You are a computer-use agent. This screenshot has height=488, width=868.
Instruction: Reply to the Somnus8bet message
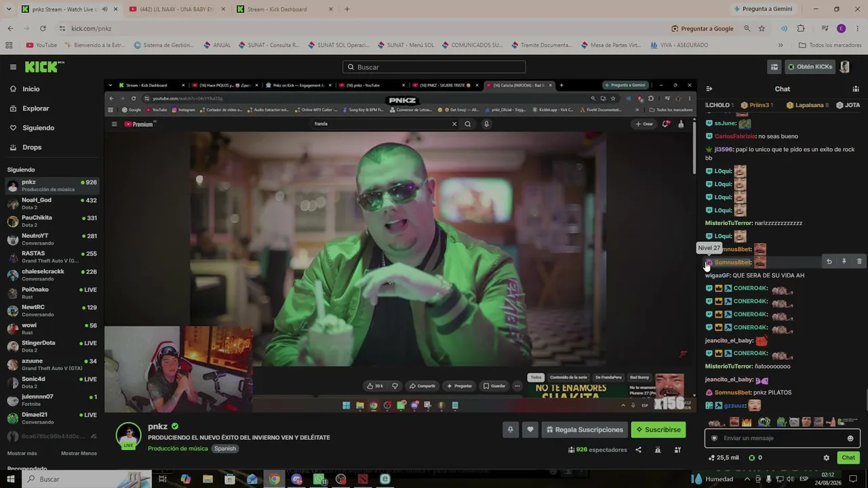point(829,262)
